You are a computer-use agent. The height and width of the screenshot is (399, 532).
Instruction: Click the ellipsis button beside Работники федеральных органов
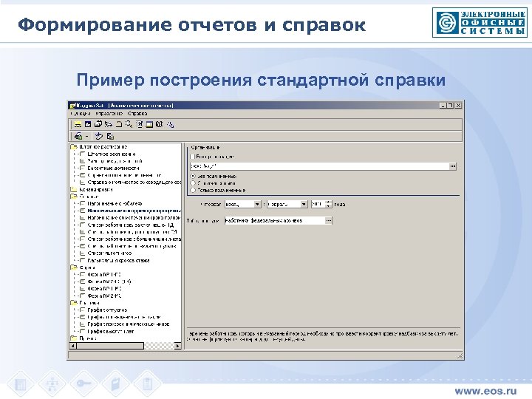click(328, 220)
